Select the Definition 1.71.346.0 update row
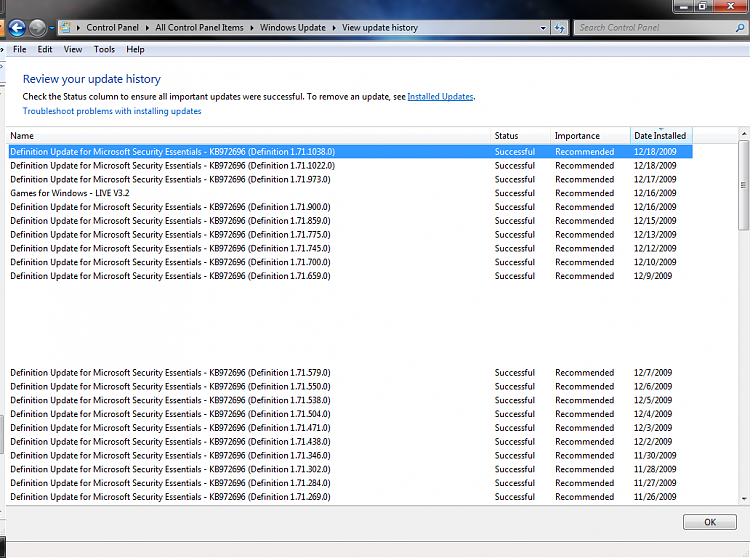 (x=351, y=456)
